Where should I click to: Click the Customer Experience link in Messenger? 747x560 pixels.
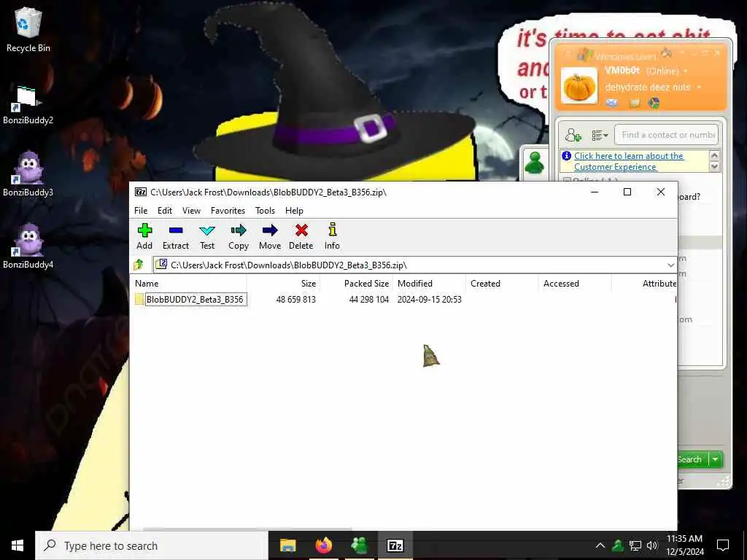click(x=628, y=161)
